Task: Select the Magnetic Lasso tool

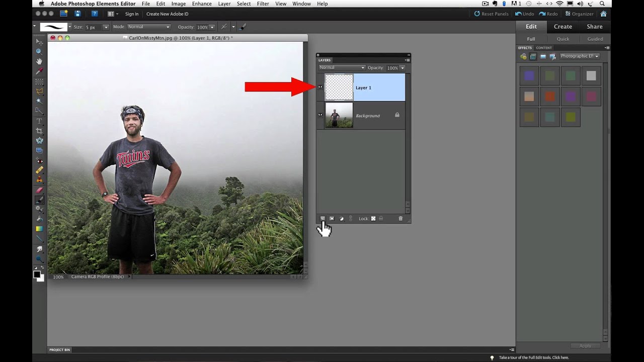Action: click(39, 91)
